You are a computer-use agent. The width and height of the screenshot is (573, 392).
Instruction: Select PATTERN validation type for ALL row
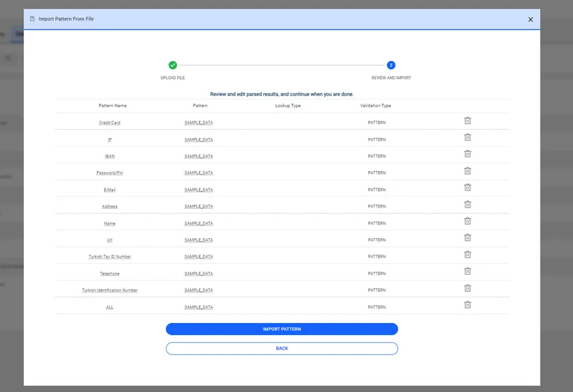(377, 307)
